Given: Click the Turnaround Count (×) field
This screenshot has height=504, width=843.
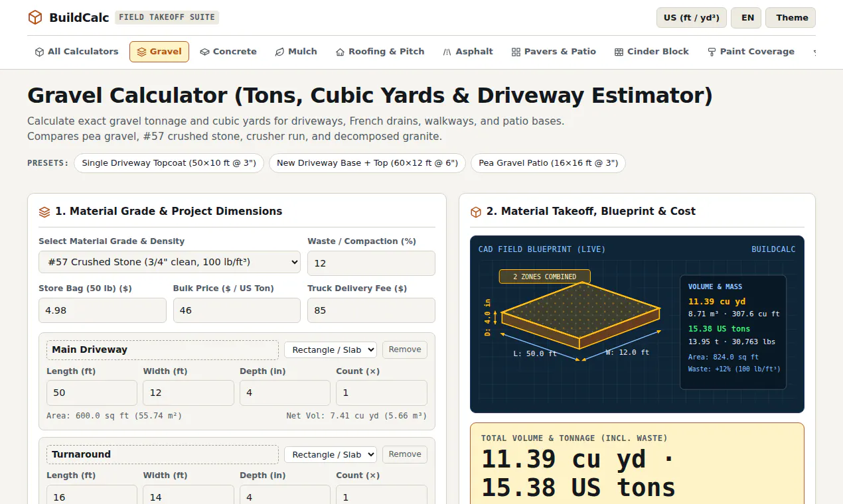Looking at the screenshot, I should 382,496.
